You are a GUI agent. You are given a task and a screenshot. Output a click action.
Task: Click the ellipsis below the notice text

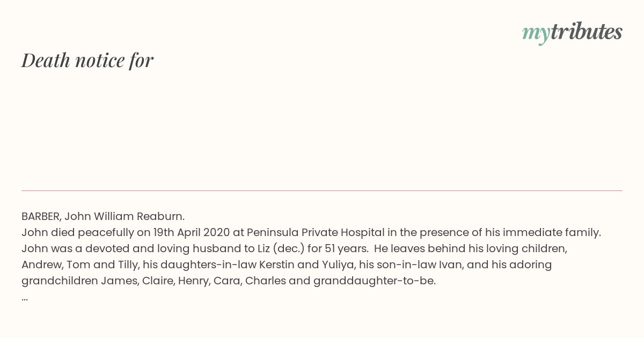click(25, 298)
